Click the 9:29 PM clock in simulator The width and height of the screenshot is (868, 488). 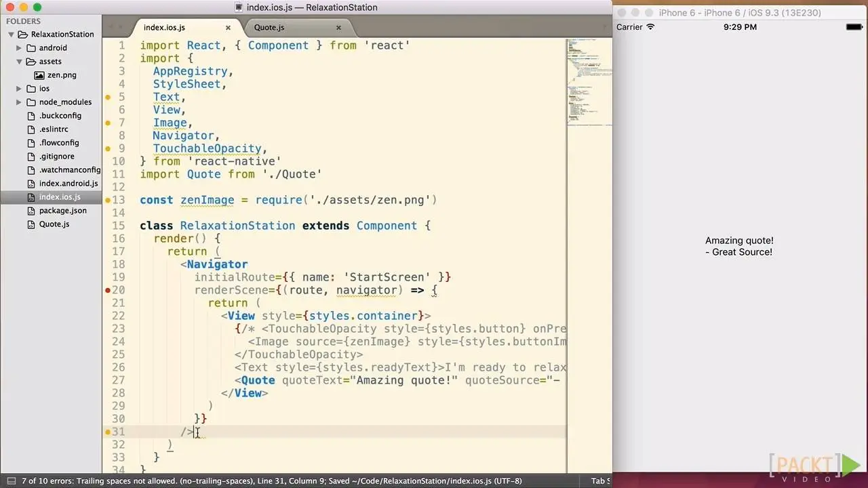740,27
